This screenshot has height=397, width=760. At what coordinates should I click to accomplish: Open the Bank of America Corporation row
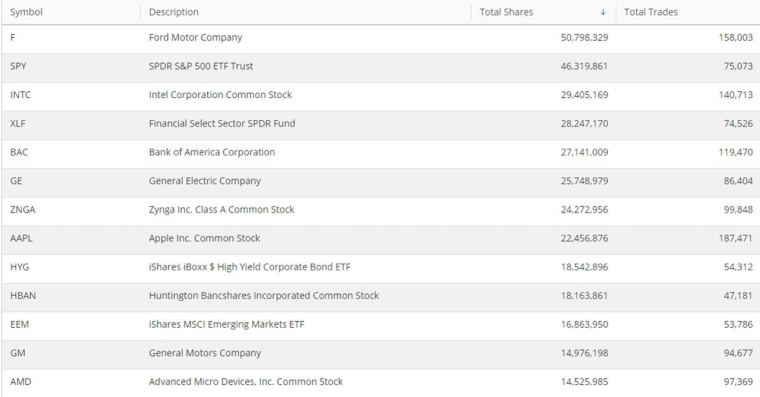(380, 152)
